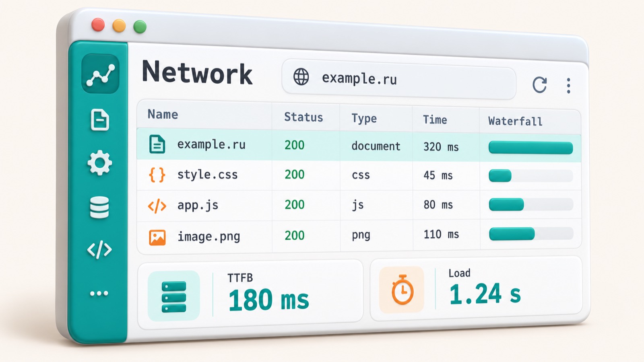Sort by the Name column header
Viewport: 644px width, 362px height.
[163, 114]
